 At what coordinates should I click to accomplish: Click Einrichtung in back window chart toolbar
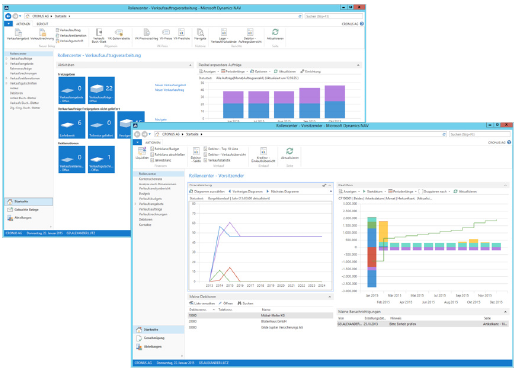point(310,71)
